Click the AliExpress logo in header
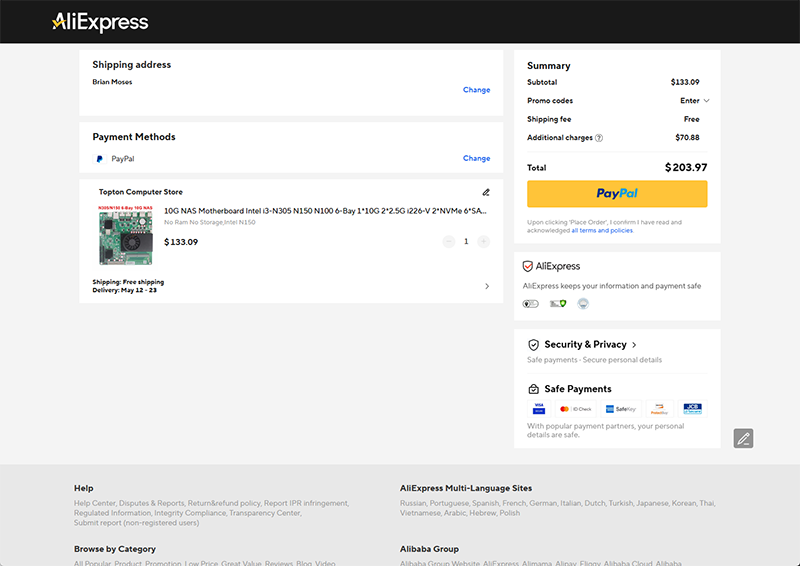 100,22
